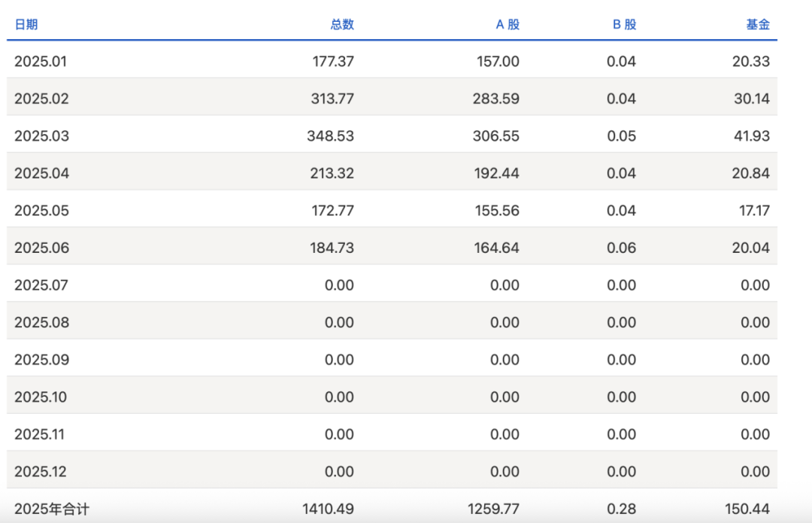The image size is (812, 523).
Task: Click the 日期 column header
Action: click(x=26, y=24)
